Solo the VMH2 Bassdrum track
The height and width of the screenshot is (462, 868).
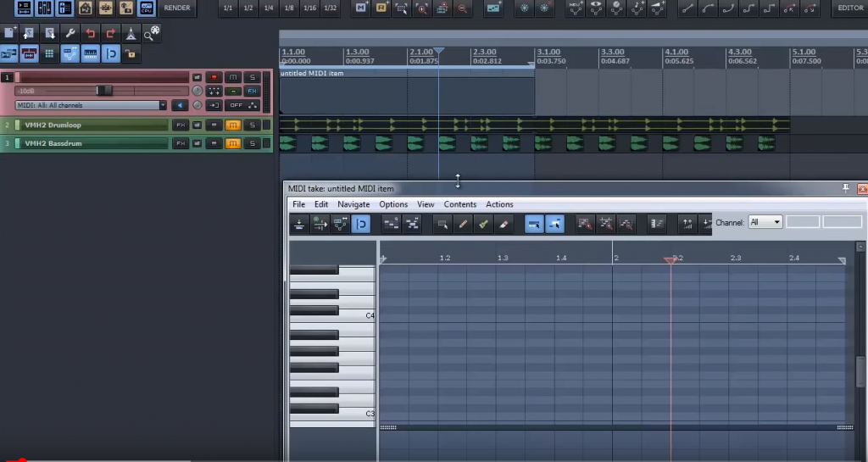coord(252,143)
